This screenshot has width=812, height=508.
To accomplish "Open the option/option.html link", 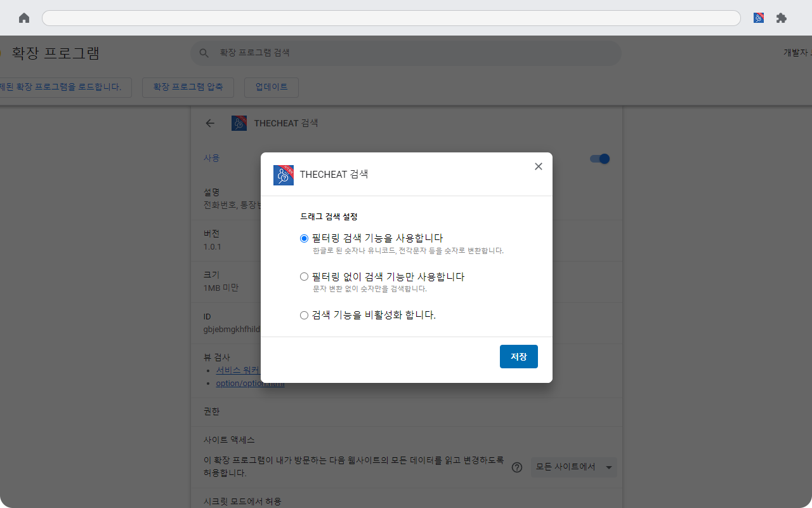I will 250,384.
